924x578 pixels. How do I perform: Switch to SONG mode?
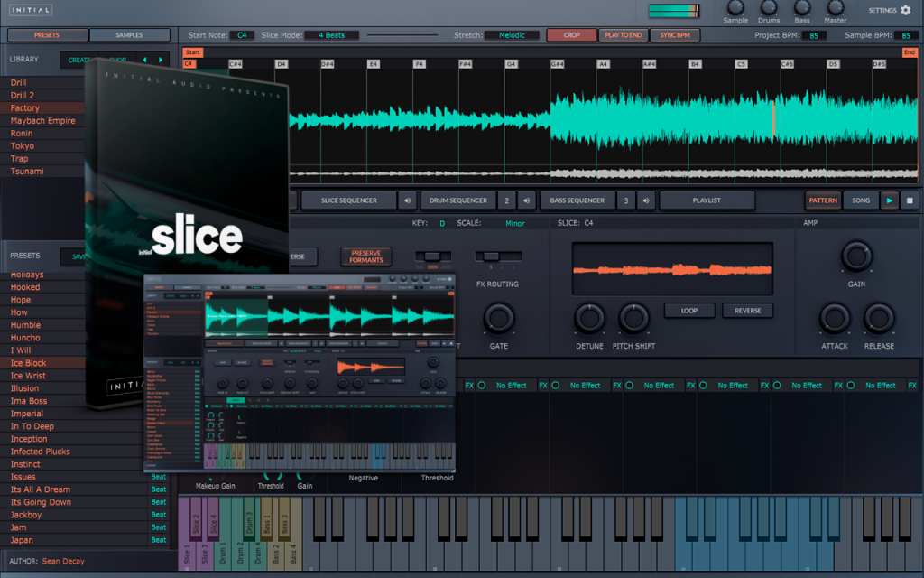[860, 200]
